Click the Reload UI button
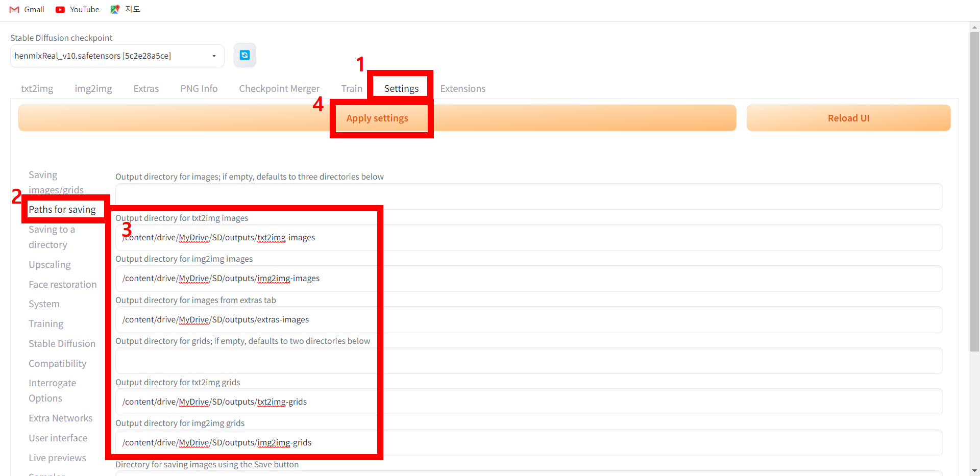The width and height of the screenshot is (980, 476). coord(848,118)
